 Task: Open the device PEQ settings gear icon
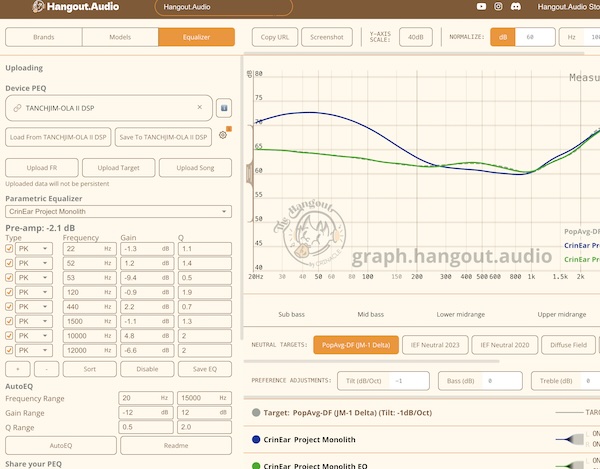pyautogui.click(x=223, y=135)
